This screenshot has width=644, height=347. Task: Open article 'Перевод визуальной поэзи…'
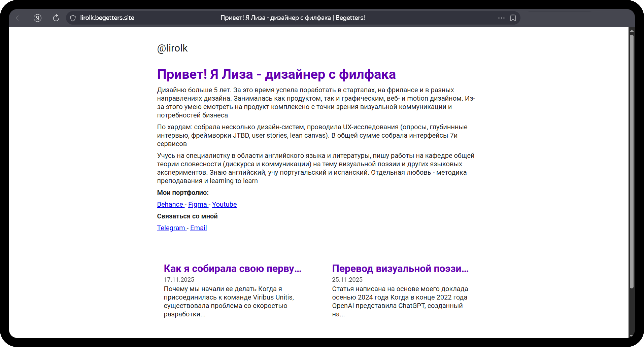(400, 269)
